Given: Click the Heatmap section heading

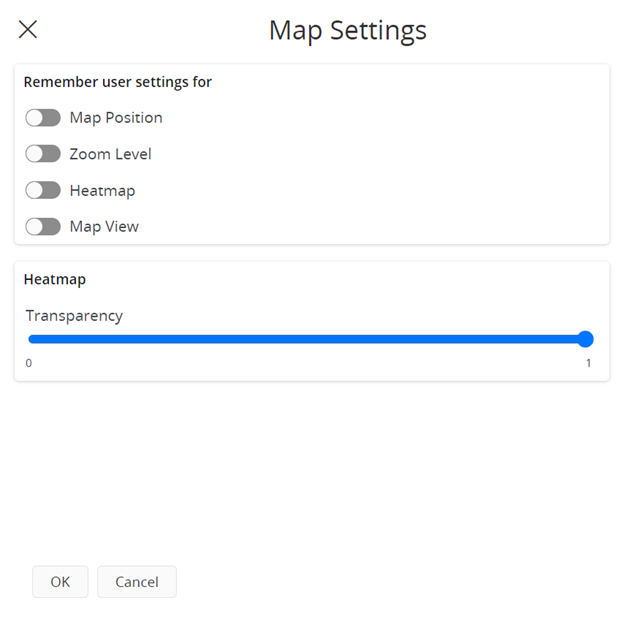Looking at the screenshot, I should coord(54,280).
